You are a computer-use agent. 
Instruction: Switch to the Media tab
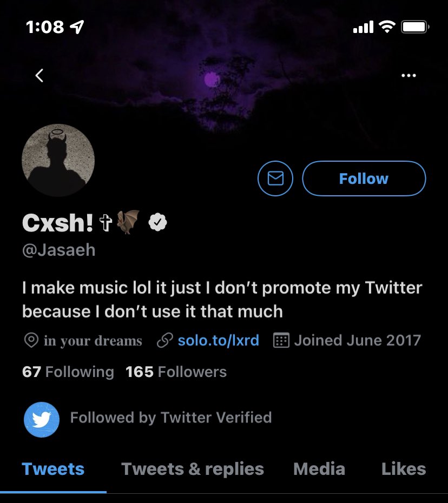[x=319, y=469]
